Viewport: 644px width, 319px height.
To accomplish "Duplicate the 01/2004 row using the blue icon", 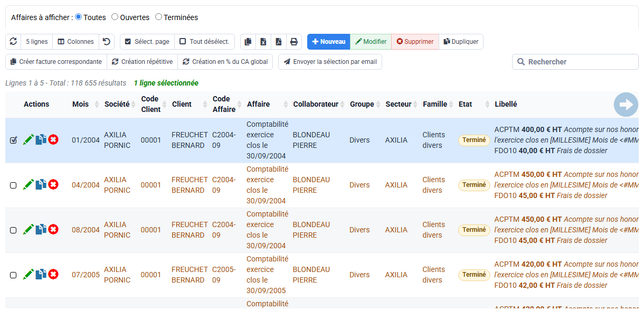I will (41, 140).
